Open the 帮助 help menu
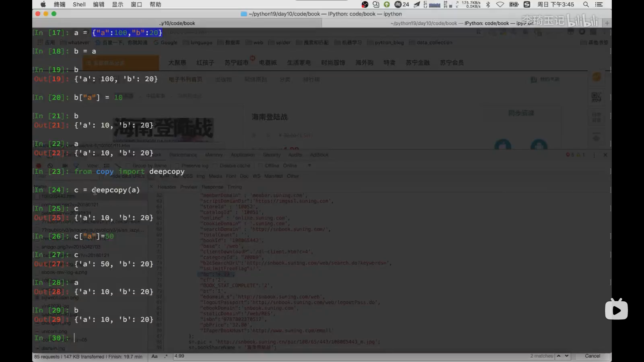 (x=155, y=4)
